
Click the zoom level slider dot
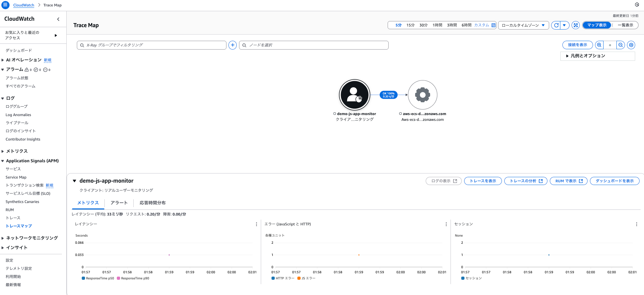click(610, 45)
